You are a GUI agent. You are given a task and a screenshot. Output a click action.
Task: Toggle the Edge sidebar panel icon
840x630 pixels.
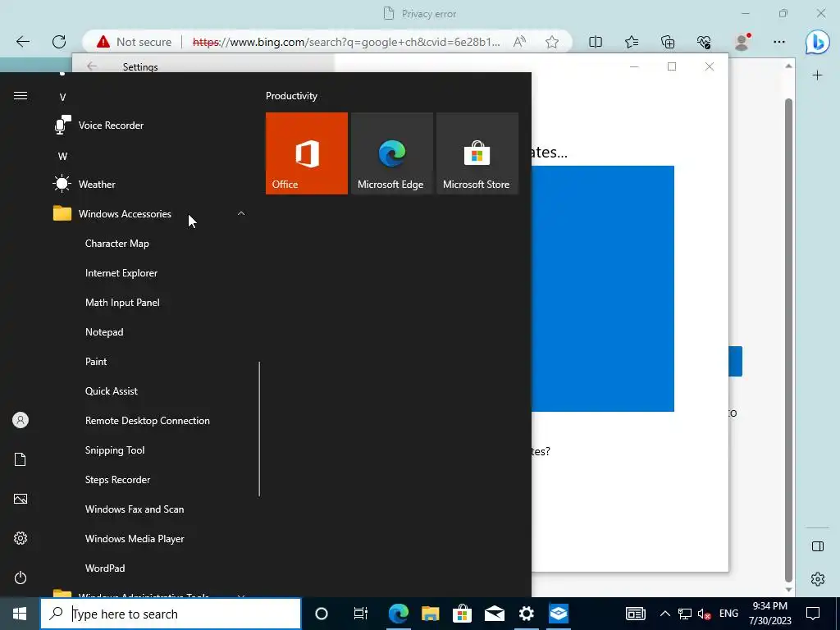pos(818,546)
